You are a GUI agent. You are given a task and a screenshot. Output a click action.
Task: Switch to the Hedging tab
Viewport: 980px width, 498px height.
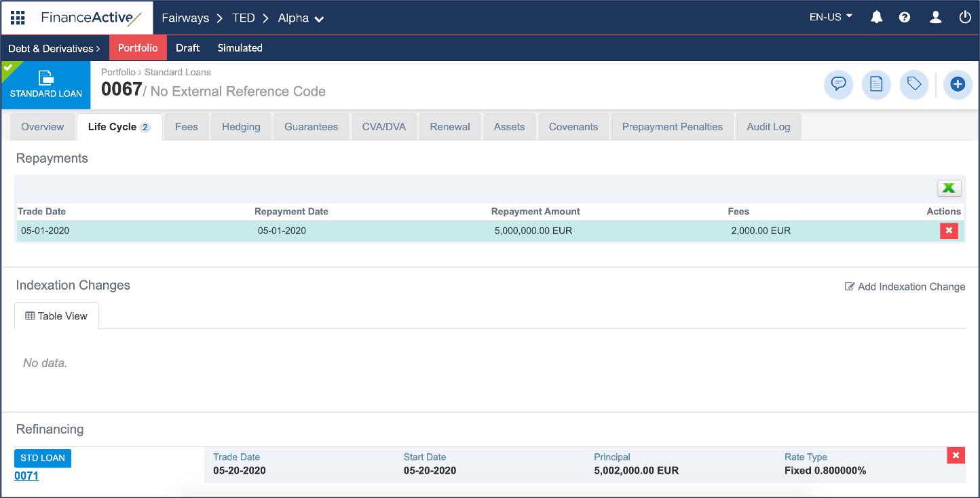(x=241, y=126)
